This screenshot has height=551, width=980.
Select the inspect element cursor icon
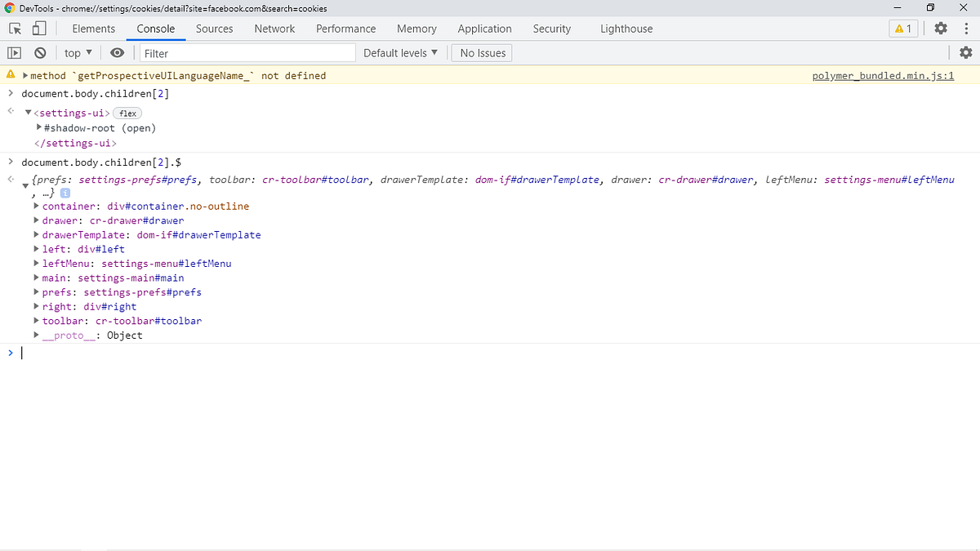(14, 28)
